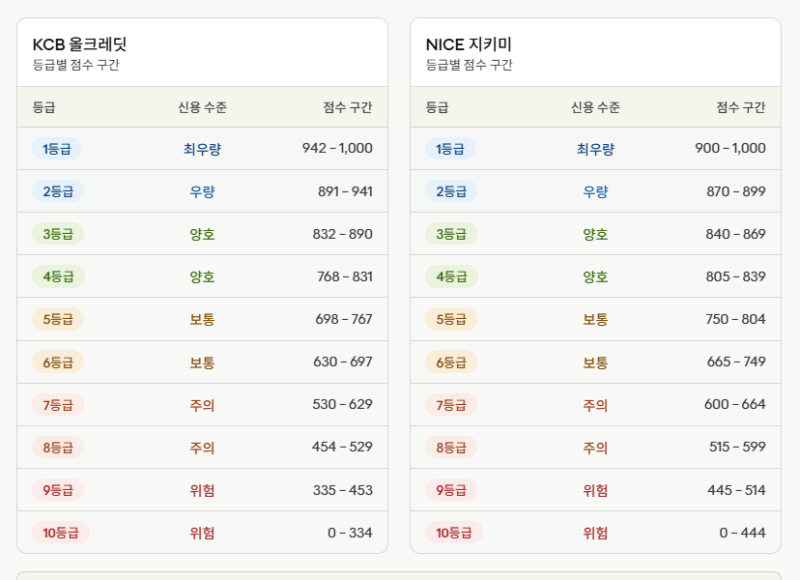
Task: Click 위험 in the NICE 10등급 row
Action: pyautogui.click(x=596, y=533)
